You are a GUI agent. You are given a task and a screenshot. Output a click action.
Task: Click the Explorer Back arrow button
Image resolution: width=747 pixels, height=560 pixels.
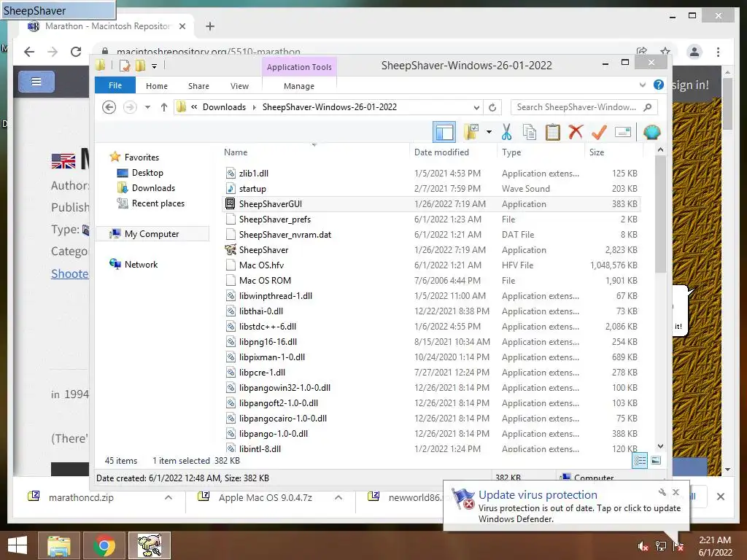click(x=109, y=107)
